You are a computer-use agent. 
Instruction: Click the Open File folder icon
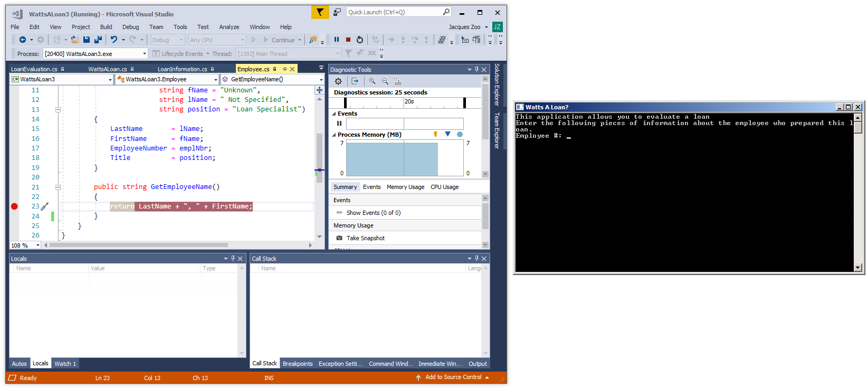(74, 40)
